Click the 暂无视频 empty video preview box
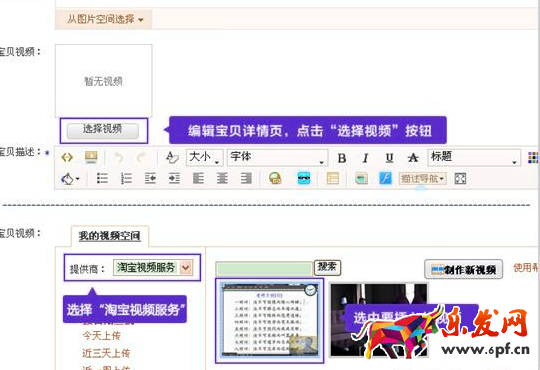Screen dimensions: 540x370 pyautogui.click(x=103, y=81)
